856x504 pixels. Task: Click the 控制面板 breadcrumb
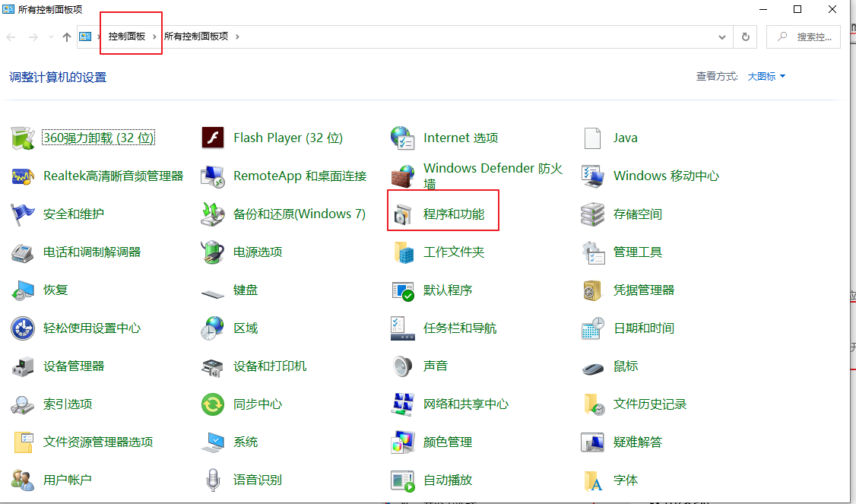pyautogui.click(x=127, y=36)
